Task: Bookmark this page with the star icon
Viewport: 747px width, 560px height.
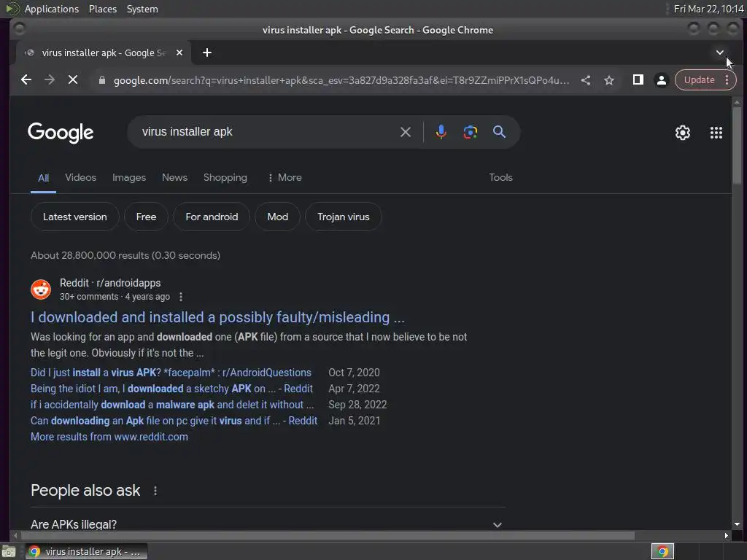Action: click(609, 80)
